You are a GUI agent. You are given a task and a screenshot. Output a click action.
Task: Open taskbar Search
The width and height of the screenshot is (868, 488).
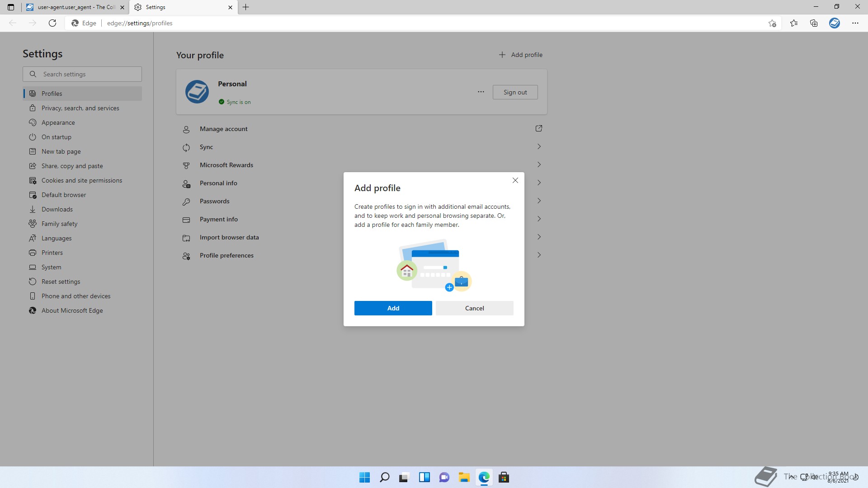pos(385,477)
